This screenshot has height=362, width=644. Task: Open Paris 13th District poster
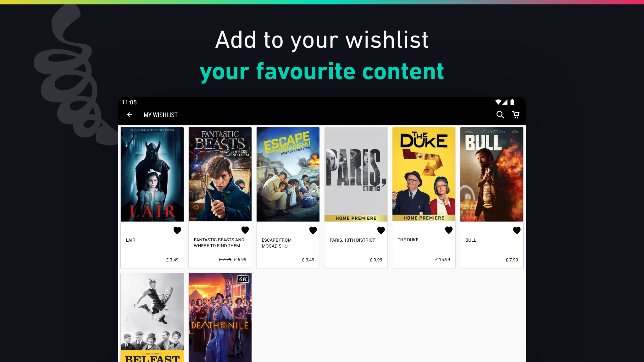pos(356,174)
